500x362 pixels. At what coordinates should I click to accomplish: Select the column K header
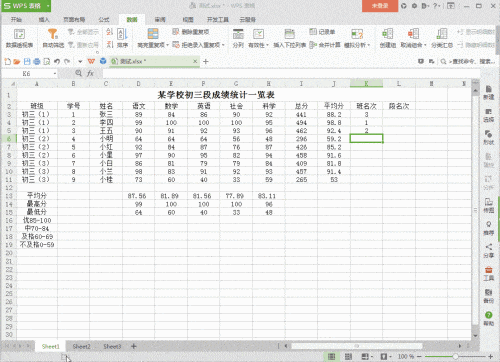click(x=366, y=84)
